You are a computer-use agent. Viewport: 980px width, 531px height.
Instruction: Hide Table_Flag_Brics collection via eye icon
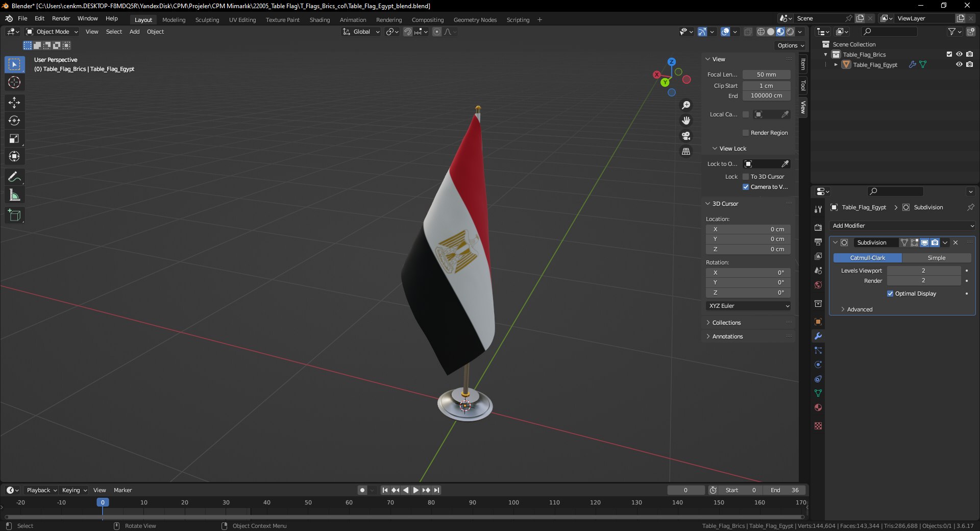tap(959, 54)
